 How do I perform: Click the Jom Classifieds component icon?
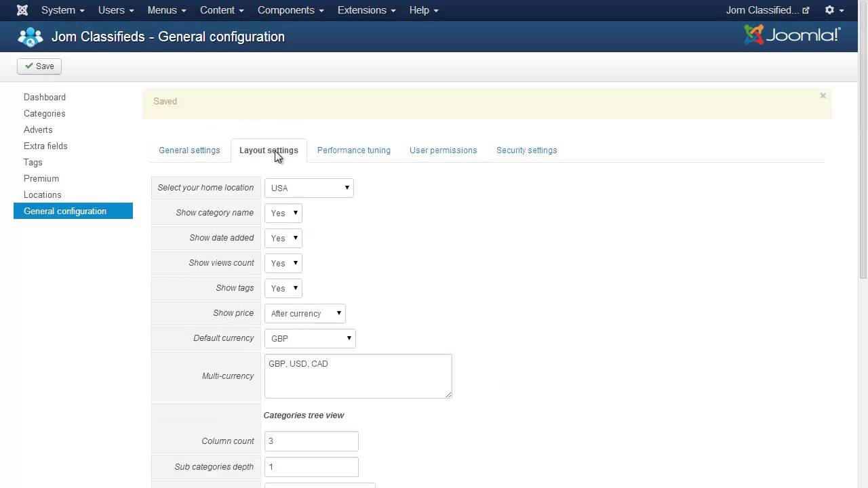coord(30,37)
